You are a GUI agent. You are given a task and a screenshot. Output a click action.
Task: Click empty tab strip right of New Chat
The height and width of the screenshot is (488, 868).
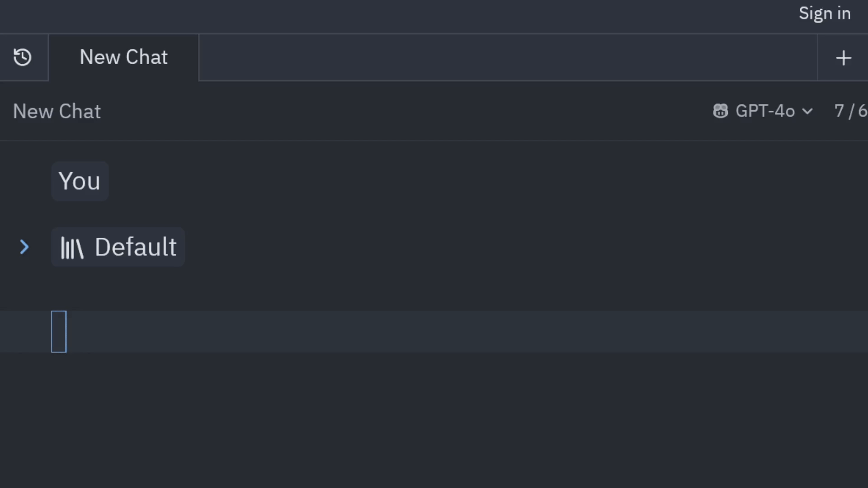[506, 58]
